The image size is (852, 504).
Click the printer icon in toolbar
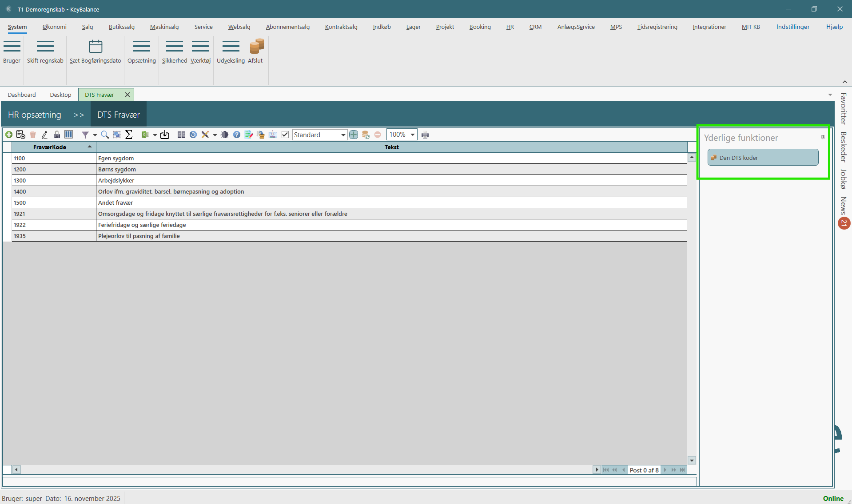click(425, 135)
